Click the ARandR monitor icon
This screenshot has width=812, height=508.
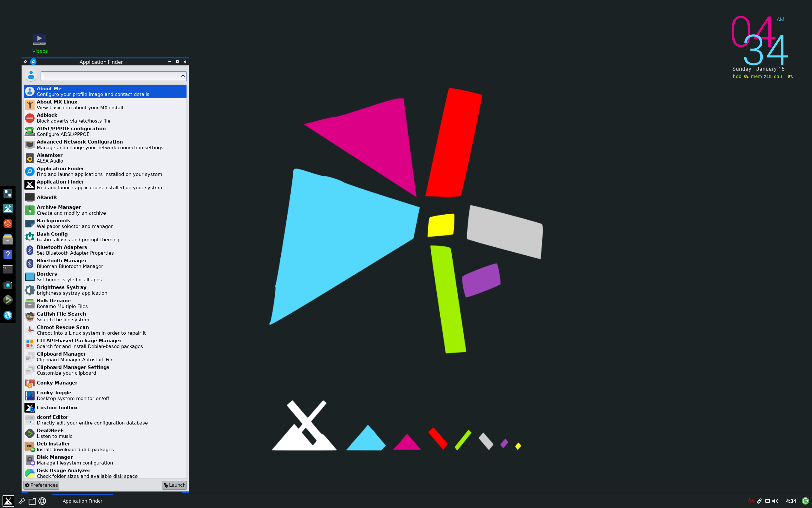[29, 197]
